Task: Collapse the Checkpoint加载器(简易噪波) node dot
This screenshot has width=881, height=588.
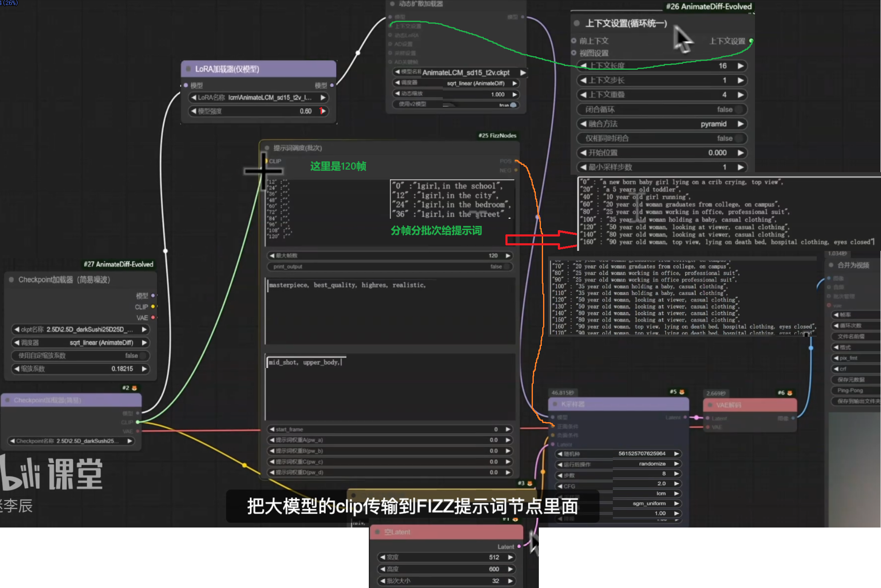Action: (11, 280)
